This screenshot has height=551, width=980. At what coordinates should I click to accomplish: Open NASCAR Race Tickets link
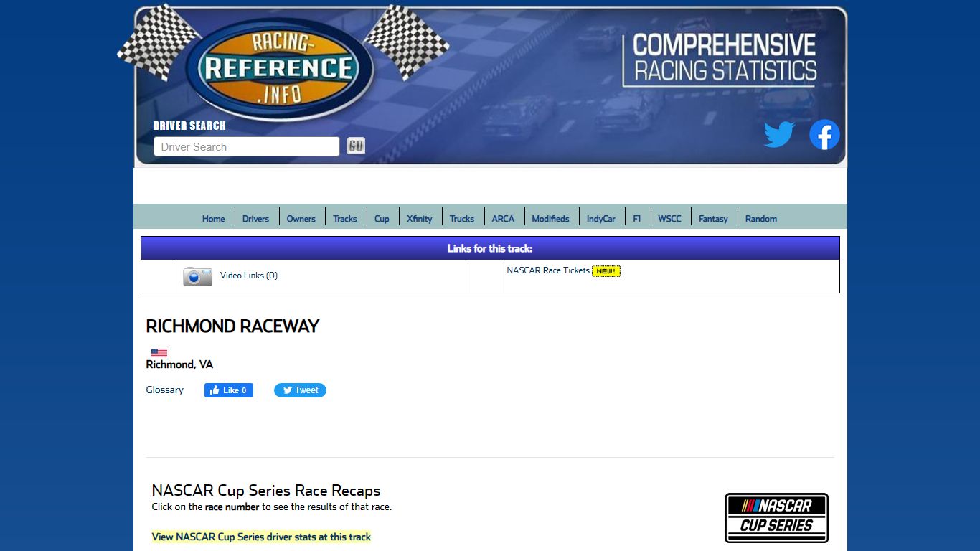548,270
